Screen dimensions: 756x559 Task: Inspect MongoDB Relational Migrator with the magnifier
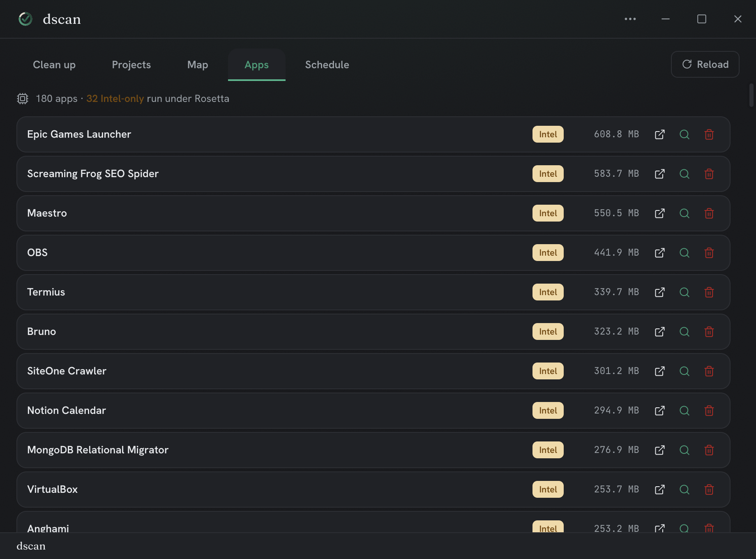(x=685, y=450)
